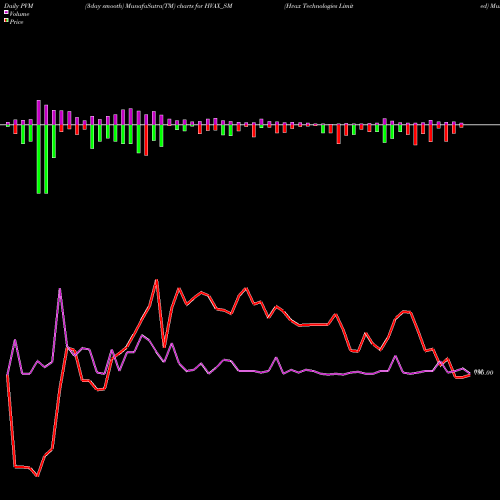Click the latest price value label 996.00

click(483, 373)
